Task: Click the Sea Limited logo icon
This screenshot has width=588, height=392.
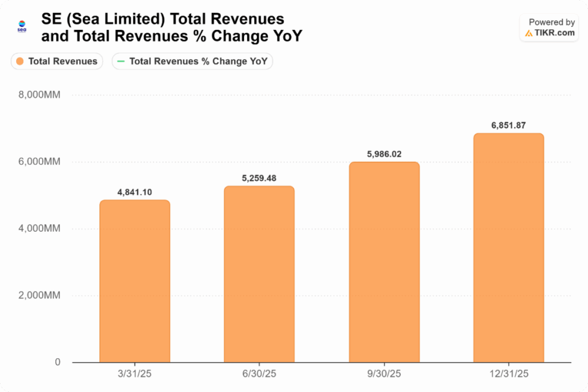Action: tap(22, 26)
